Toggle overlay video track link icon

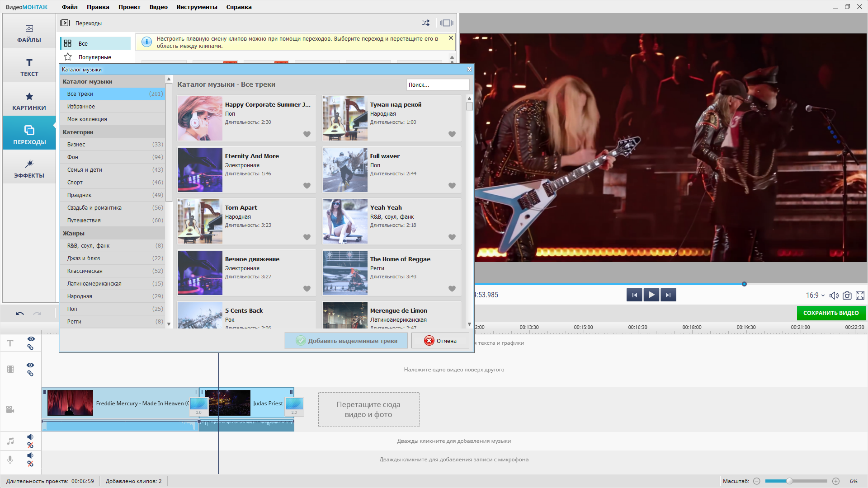click(30, 374)
